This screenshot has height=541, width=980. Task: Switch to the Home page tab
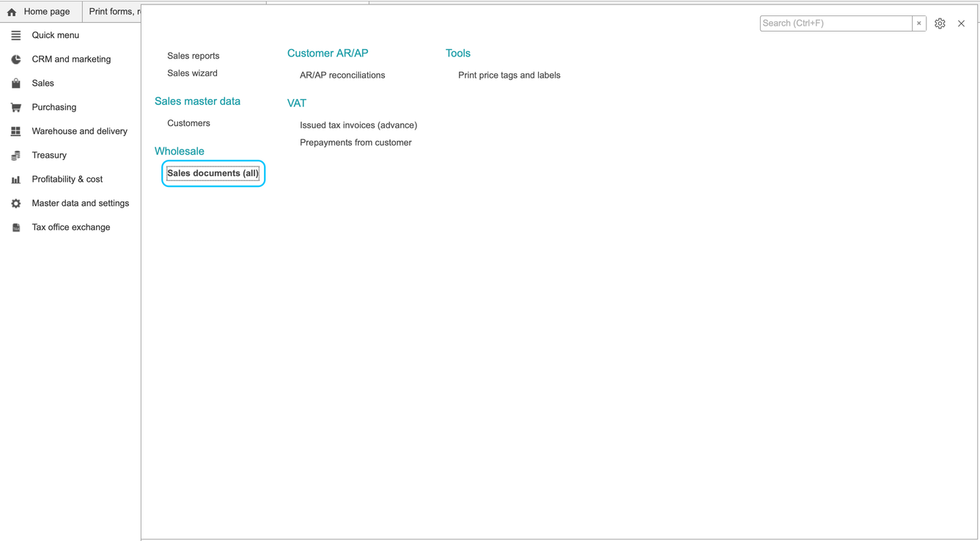click(41, 12)
